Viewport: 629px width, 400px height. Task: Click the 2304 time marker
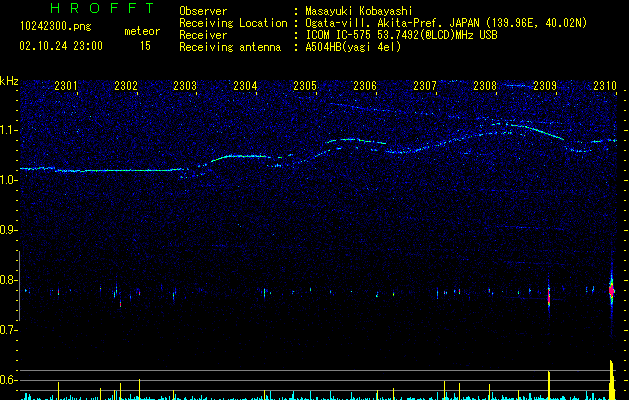click(x=245, y=86)
